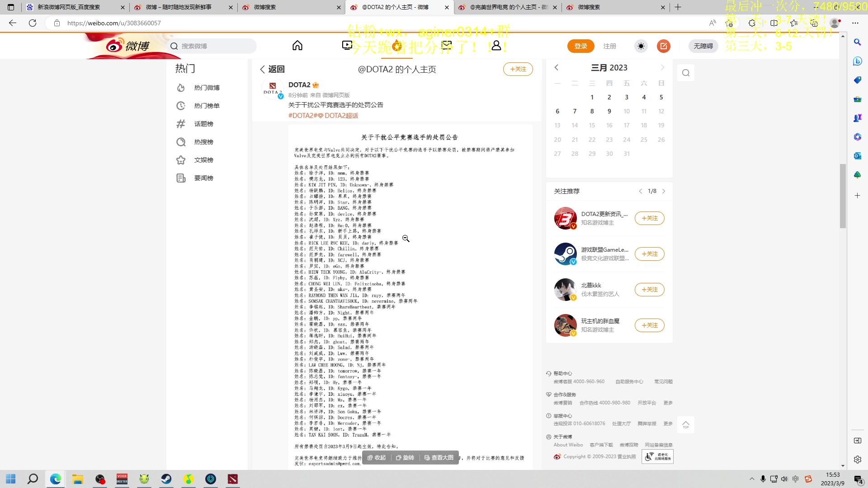Click the 收起 collapse image button
The height and width of the screenshot is (488, 868).
click(377, 458)
